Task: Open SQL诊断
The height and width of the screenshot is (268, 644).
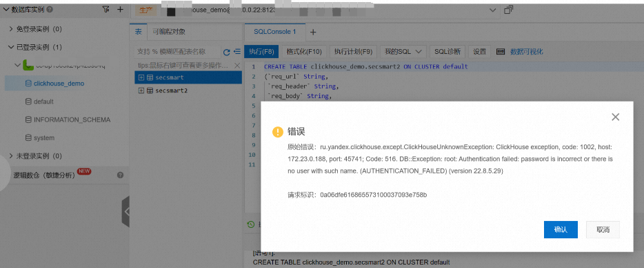Action: pos(447,52)
